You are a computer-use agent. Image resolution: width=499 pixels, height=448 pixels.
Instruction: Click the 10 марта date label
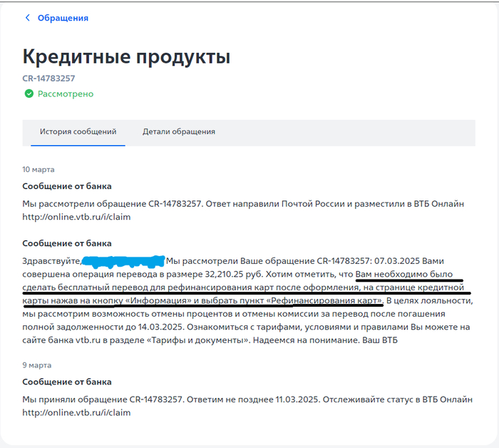tap(38, 170)
